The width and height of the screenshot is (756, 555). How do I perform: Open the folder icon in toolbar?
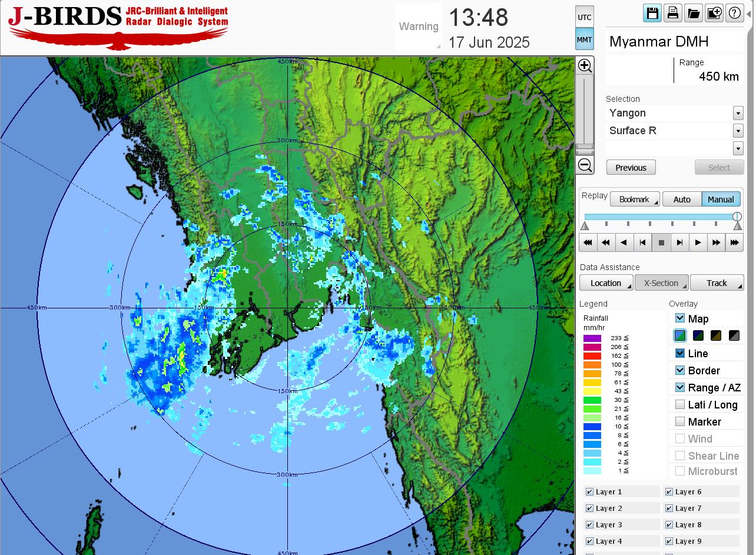pyautogui.click(x=693, y=13)
